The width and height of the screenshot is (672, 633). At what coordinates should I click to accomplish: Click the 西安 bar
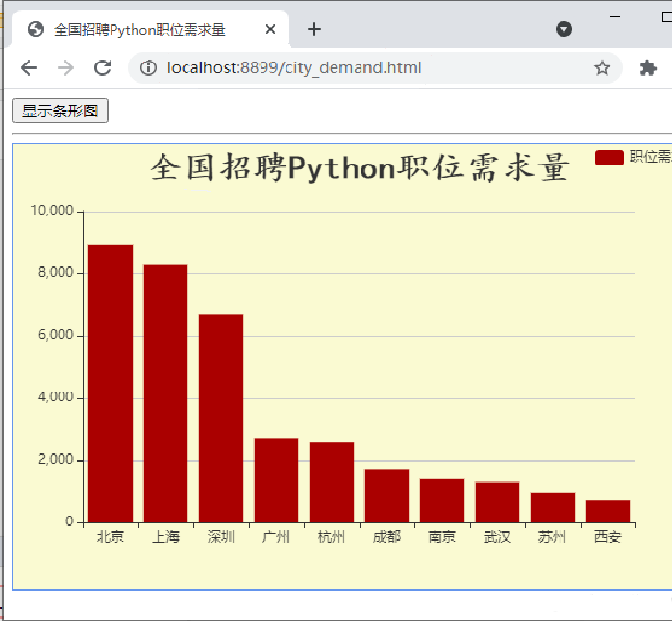coord(609,511)
